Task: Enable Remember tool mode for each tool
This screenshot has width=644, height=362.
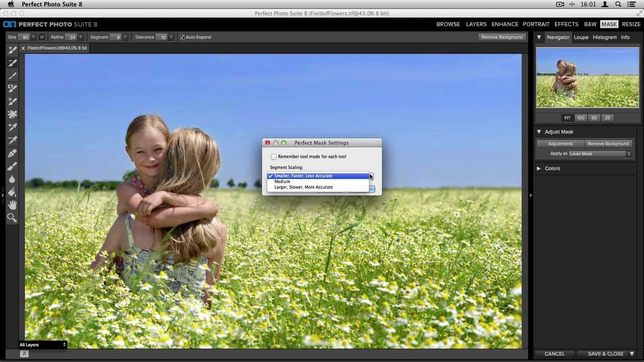Action: click(274, 157)
